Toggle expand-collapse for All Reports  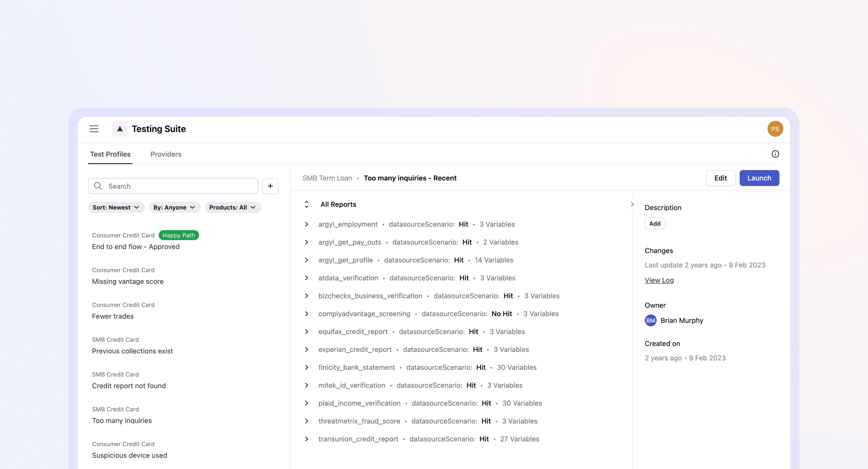click(307, 204)
